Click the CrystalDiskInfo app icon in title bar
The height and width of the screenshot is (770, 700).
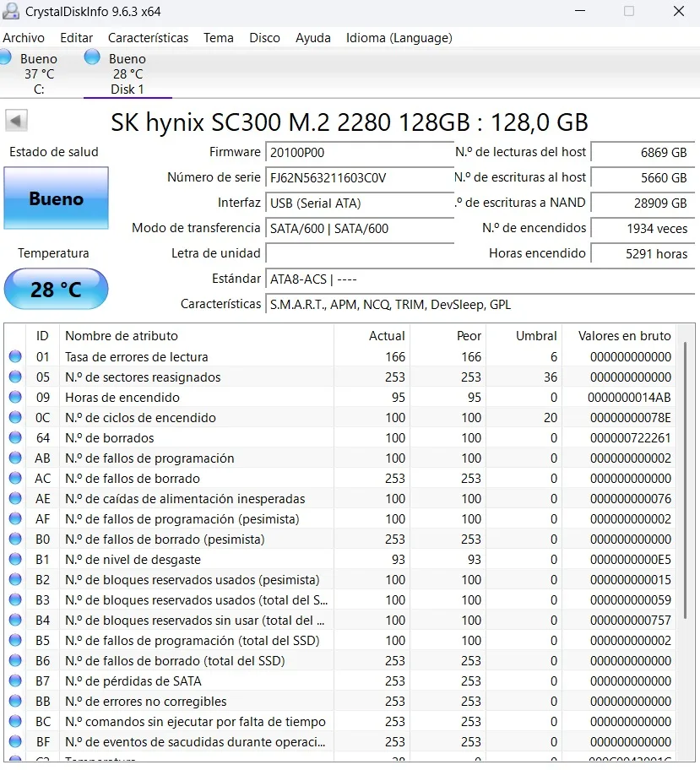coord(11,11)
